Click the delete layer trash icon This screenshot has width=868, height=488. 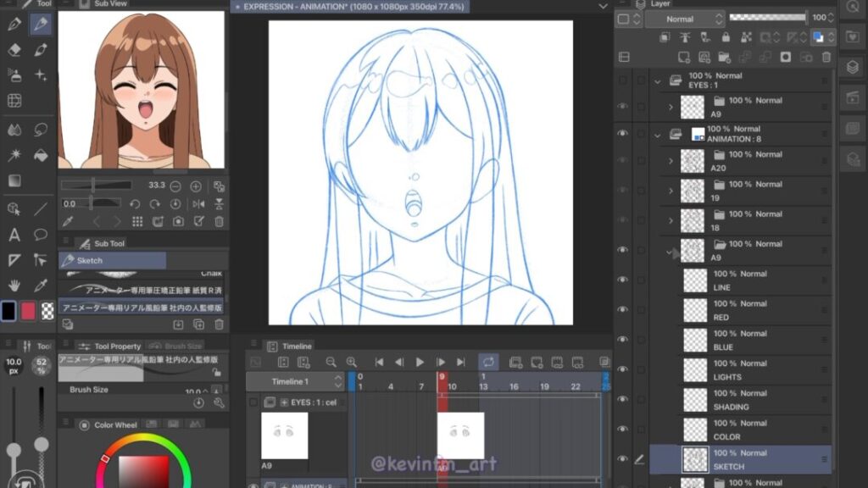click(x=826, y=57)
